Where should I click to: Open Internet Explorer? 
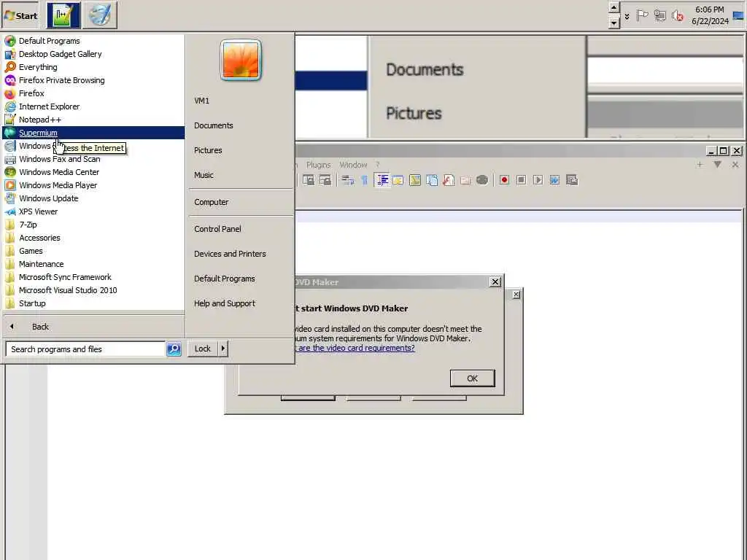[49, 106]
